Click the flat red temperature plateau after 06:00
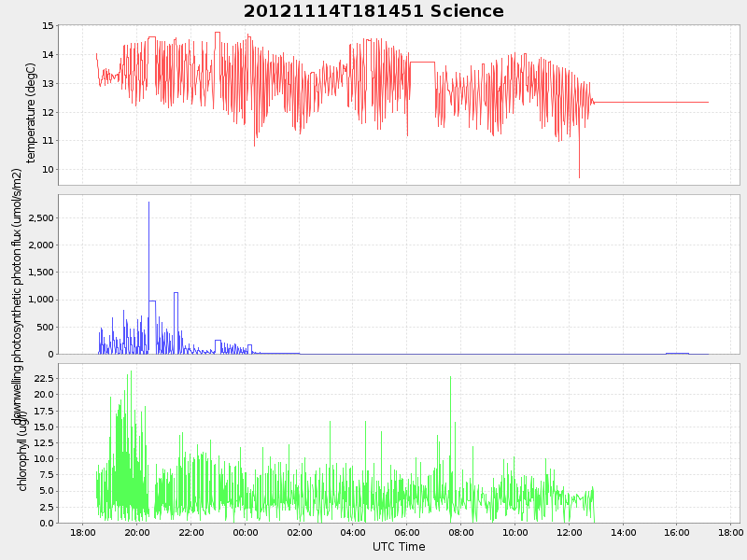Viewport: 747px width, 560px height. 422,63
